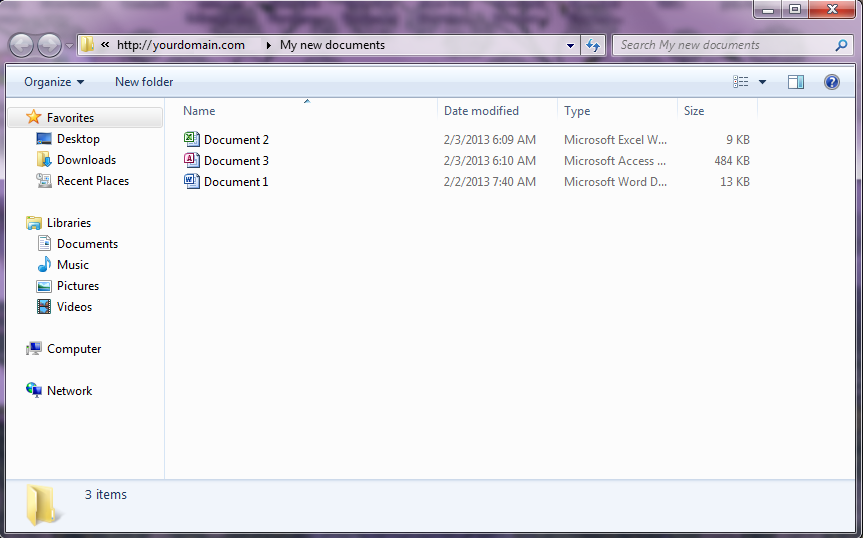Select Libraries in the navigation pane
This screenshot has width=863, height=538.
(x=69, y=223)
